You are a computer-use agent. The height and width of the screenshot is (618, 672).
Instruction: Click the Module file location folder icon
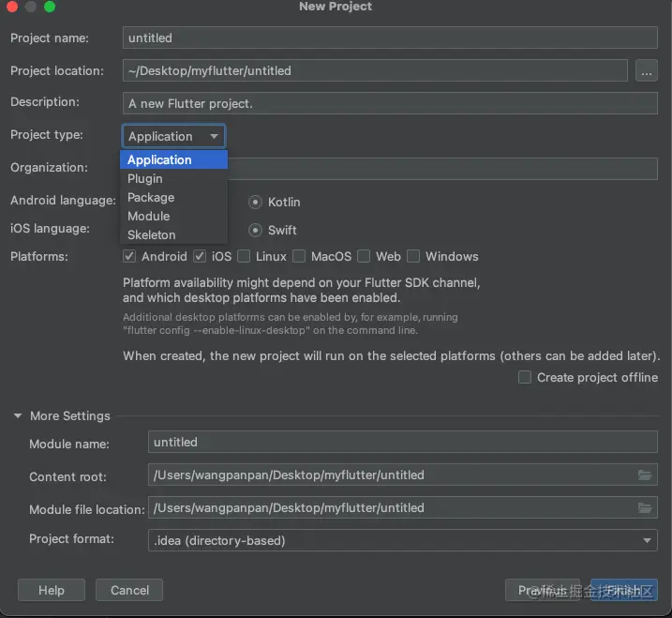coord(645,508)
